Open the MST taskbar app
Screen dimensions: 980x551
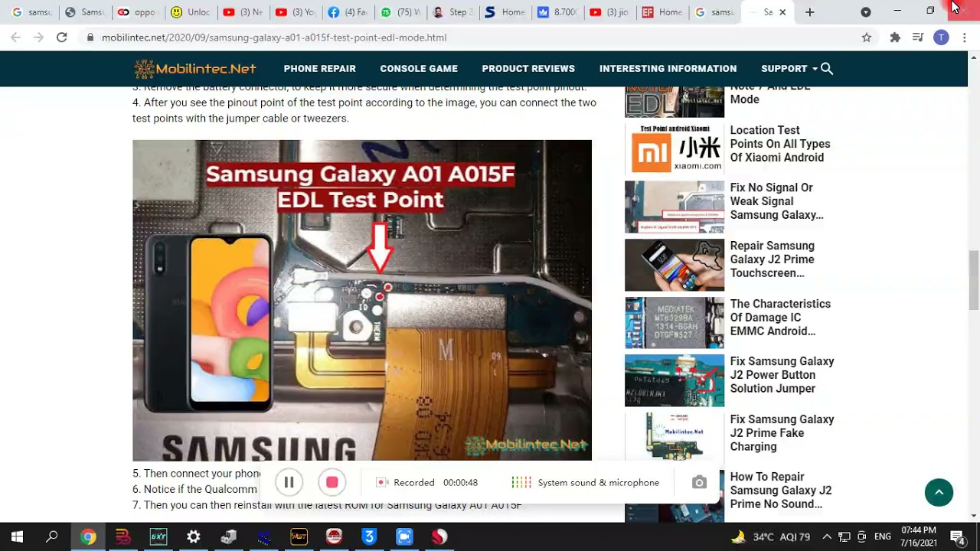point(299,536)
